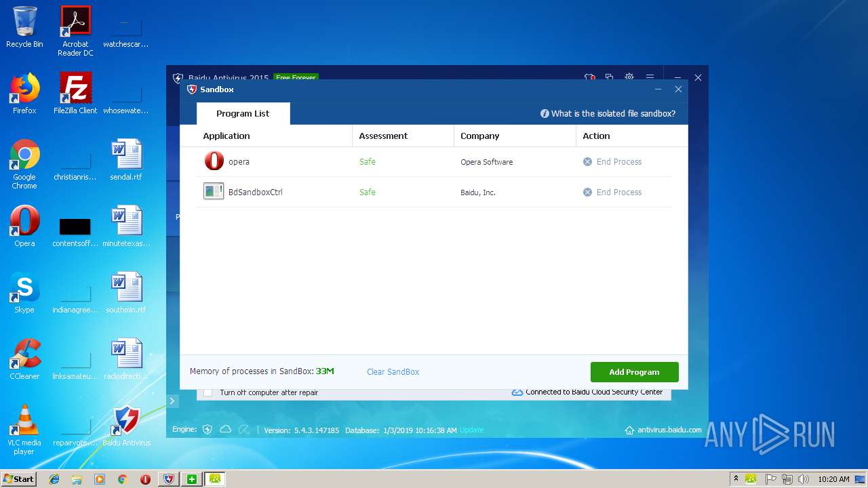Click the End Process X icon for BdSandboxCtrl

[587, 192]
